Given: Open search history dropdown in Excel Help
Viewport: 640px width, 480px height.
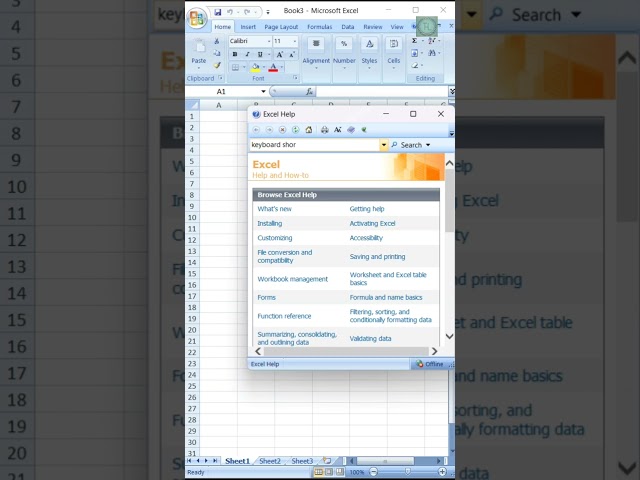Looking at the screenshot, I should click(384, 145).
